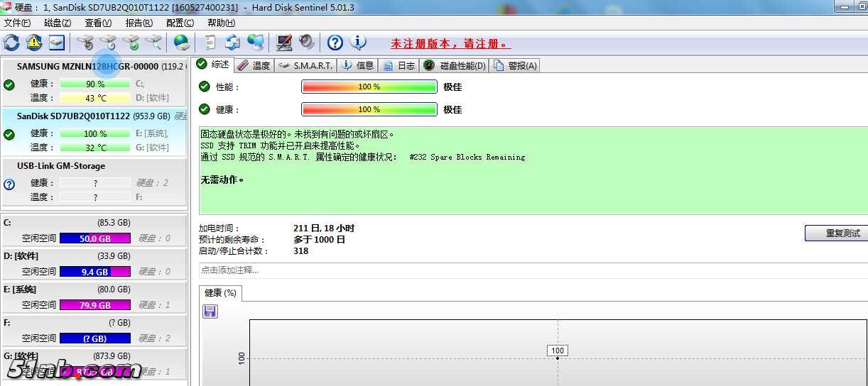This screenshot has height=386, width=868.
Task: Select the F: partition entry
Action: 94,330
